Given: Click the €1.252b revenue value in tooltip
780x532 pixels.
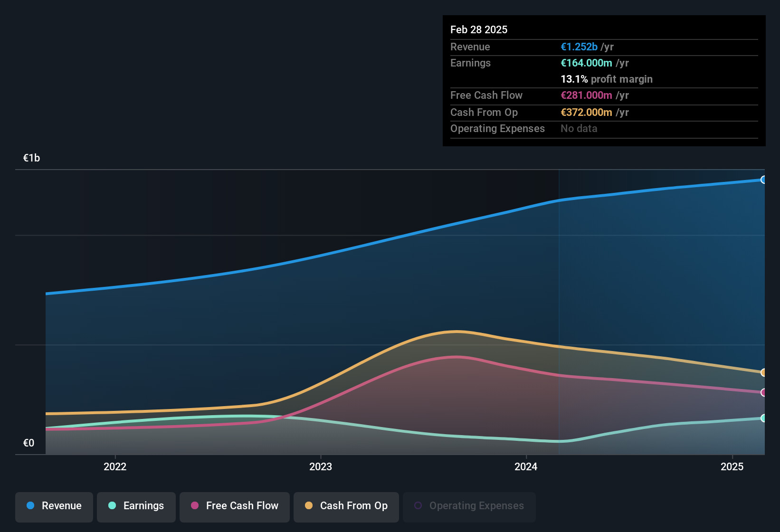Looking at the screenshot, I should (x=579, y=47).
